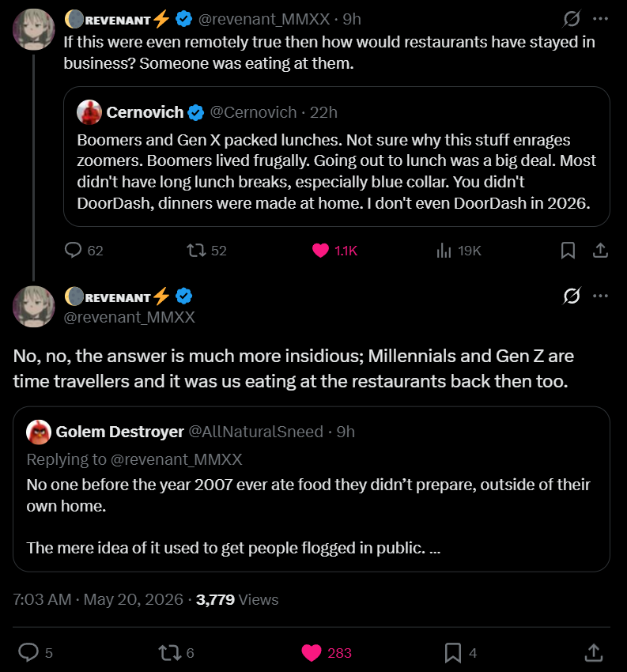The image size is (627, 672).
Task: Open the 7:03 AM May 20, 2026 timestamp
Action: [x=98, y=599]
